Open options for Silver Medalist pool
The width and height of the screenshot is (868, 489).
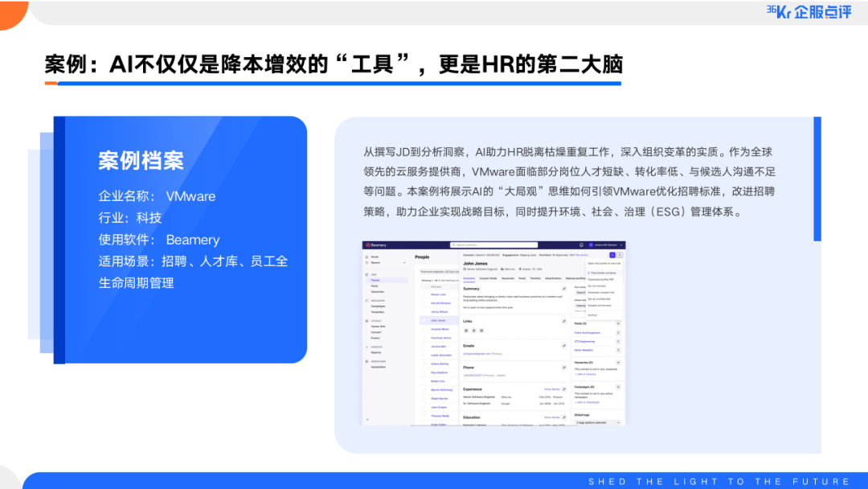click(x=618, y=350)
